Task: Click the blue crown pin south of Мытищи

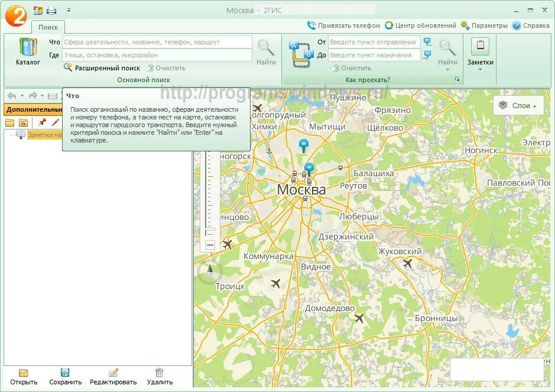Action: (304, 145)
